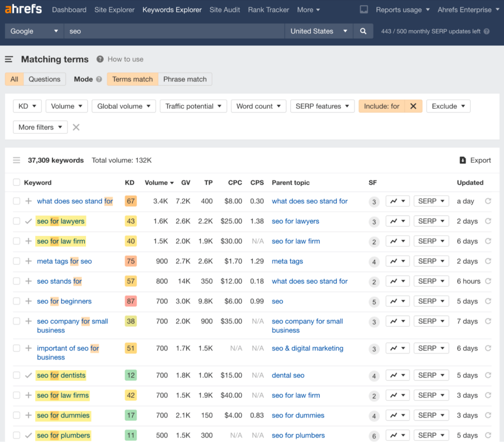Add 'seo for beginners' with plus icon
504x442 pixels.
29,301
